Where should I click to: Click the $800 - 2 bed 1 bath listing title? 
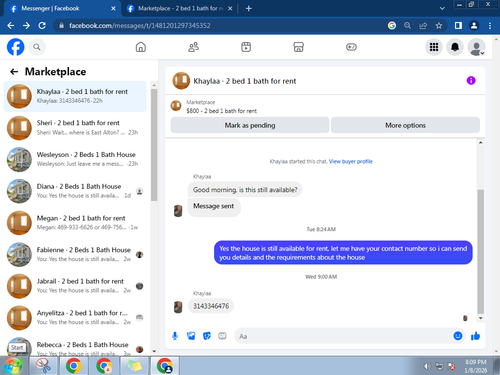[222, 111]
